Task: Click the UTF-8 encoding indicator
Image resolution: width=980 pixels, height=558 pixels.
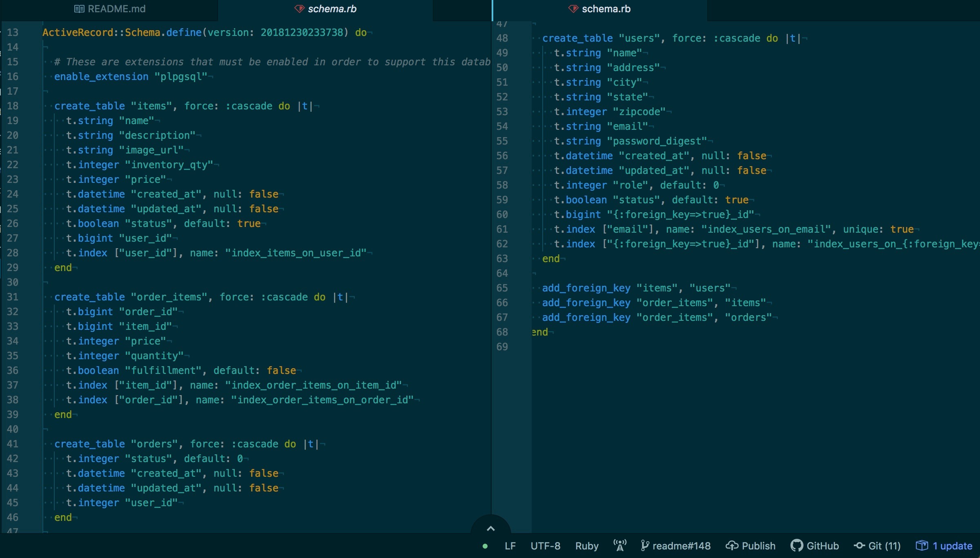Action: (x=545, y=545)
